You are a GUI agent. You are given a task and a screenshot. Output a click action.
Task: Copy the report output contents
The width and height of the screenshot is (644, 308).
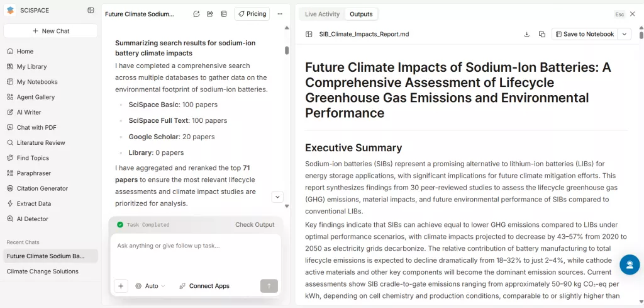click(x=542, y=34)
